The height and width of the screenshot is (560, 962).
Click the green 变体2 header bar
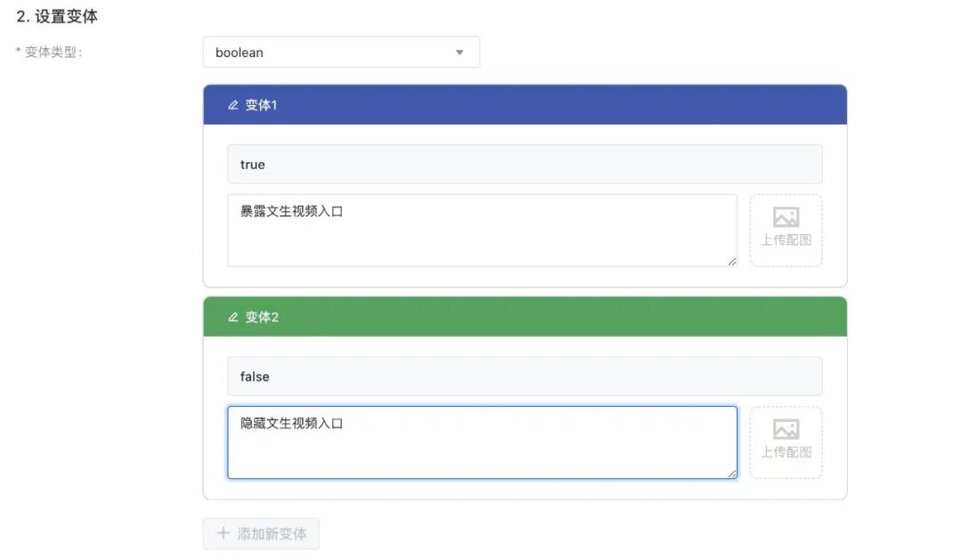click(x=526, y=317)
